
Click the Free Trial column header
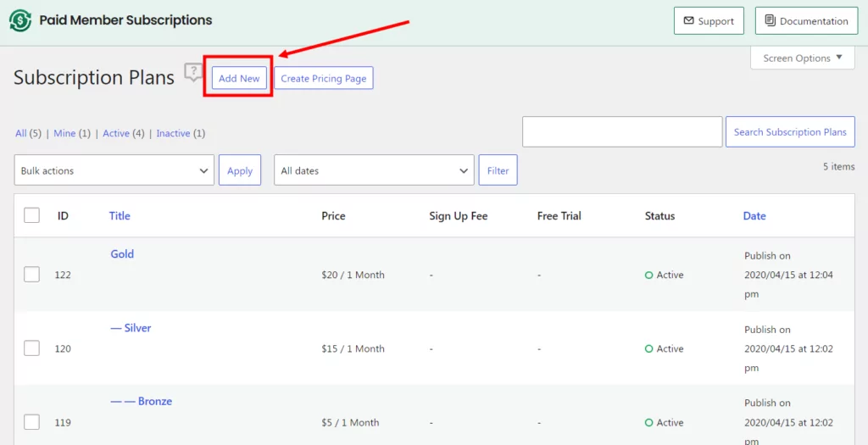559,216
